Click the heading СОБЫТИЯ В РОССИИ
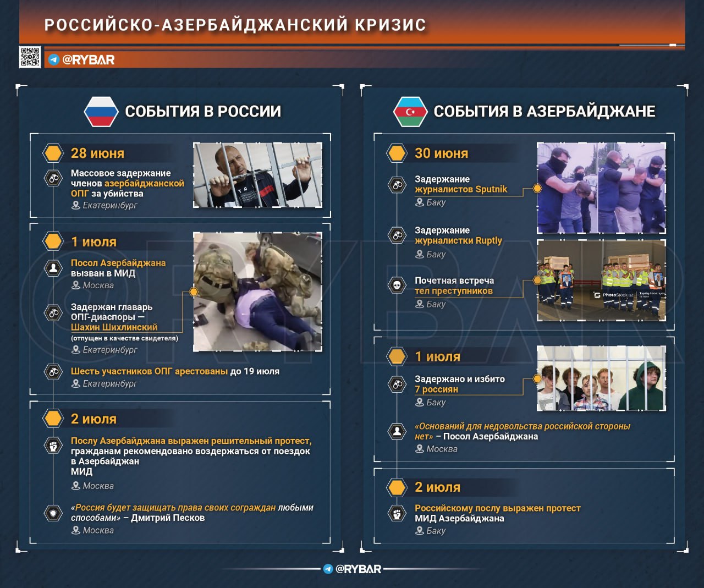 click(203, 112)
